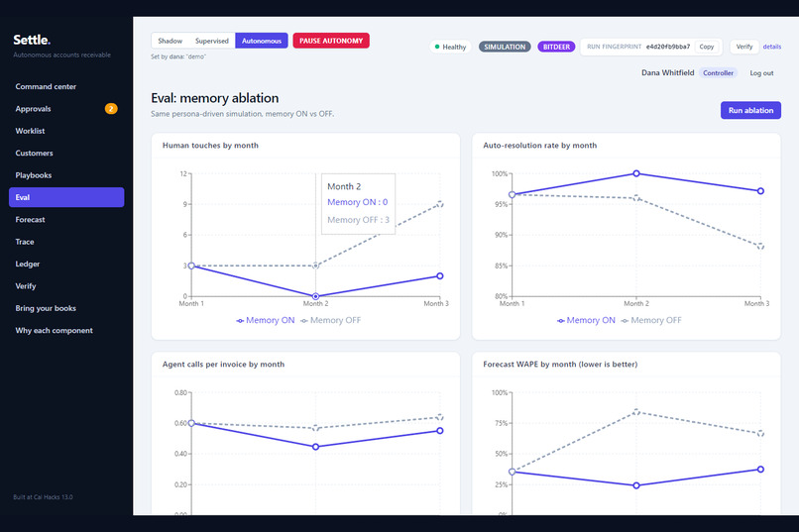
Task: Click Month 2 Memory ON point in Agent calls chart
Action: (315, 447)
